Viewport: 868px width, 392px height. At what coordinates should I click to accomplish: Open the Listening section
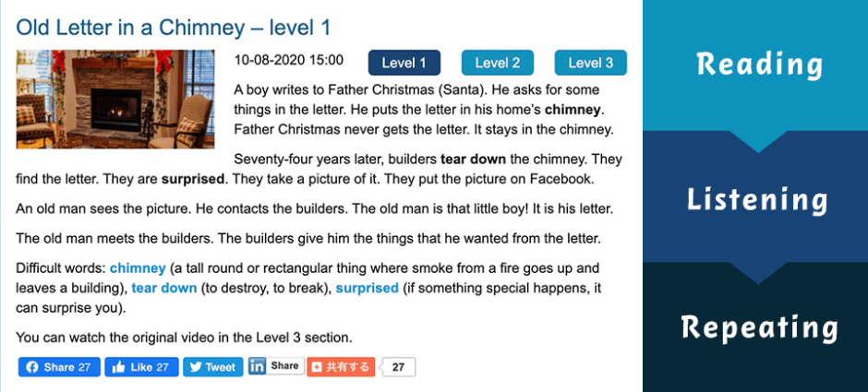pos(759,199)
